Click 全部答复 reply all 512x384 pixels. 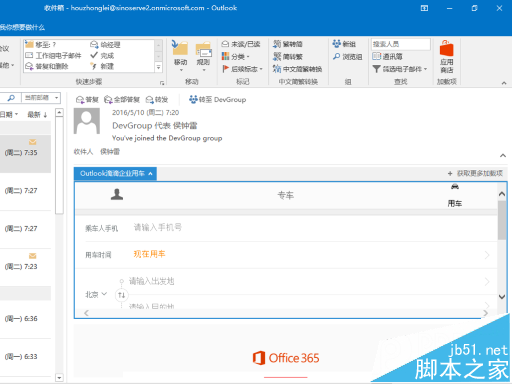[x=122, y=100]
